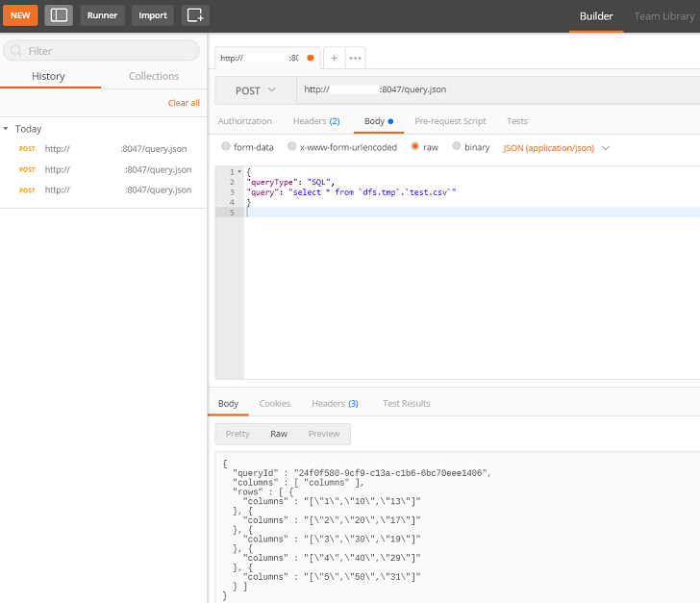Viewport: 700px width, 603px height.
Task: Open the Pre-request Script tab
Action: click(450, 121)
